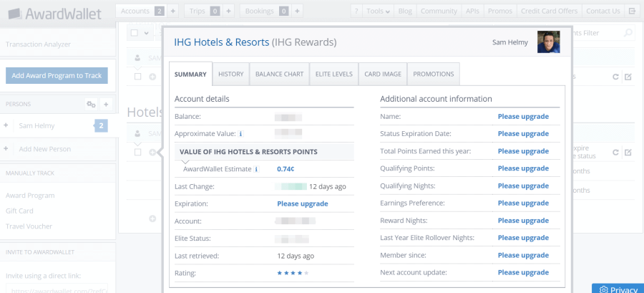Switch to the Balance Chart tab
644x293 pixels.
coord(279,74)
